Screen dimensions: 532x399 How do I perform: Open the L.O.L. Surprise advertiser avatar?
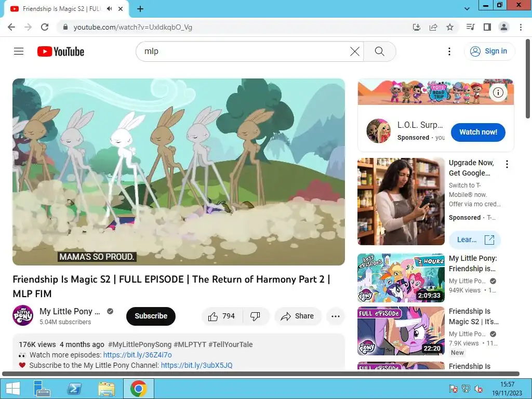(379, 130)
